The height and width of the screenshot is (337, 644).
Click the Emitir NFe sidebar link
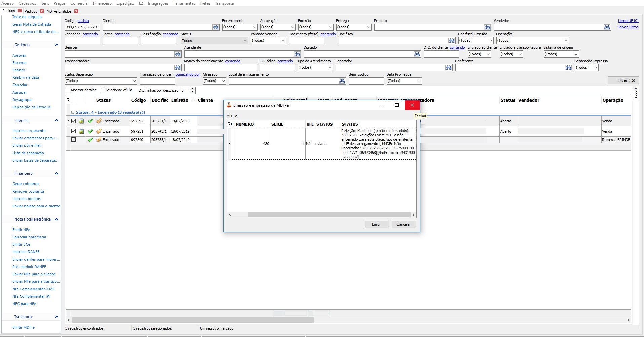click(21, 230)
